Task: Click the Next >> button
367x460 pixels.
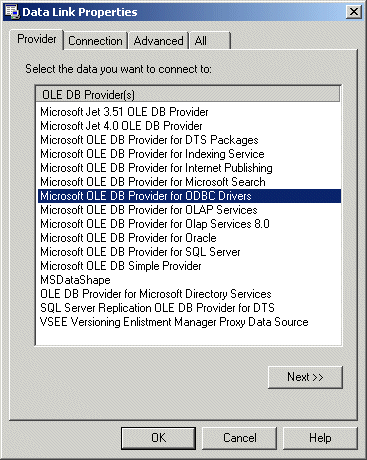Action: pyautogui.click(x=305, y=377)
